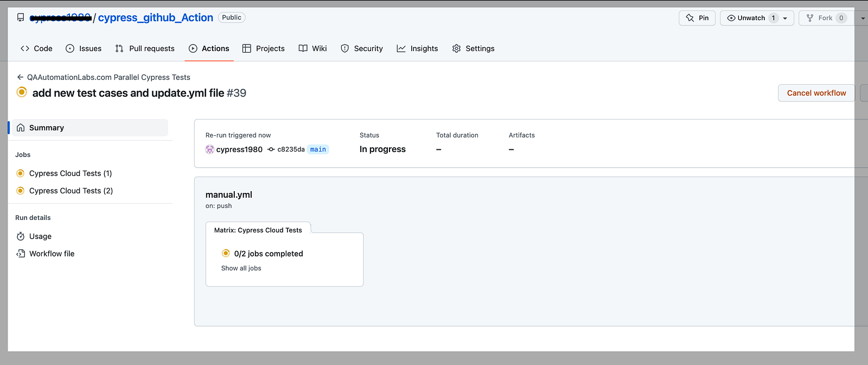Viewport: 868px width, 365px height.
Task: Click the Settings gear icon in repo nav
Action: point(456,48)
